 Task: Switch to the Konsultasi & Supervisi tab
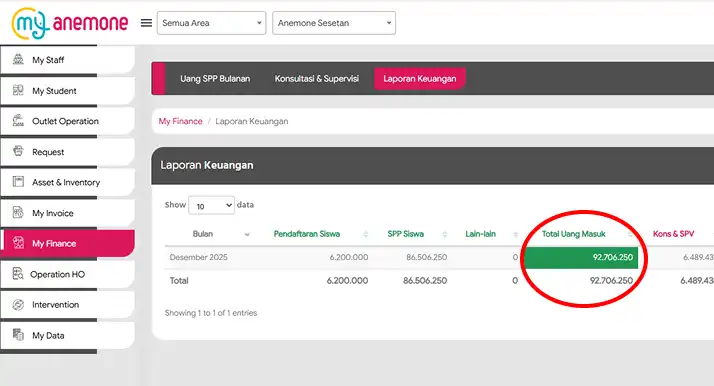pos(316,79)
